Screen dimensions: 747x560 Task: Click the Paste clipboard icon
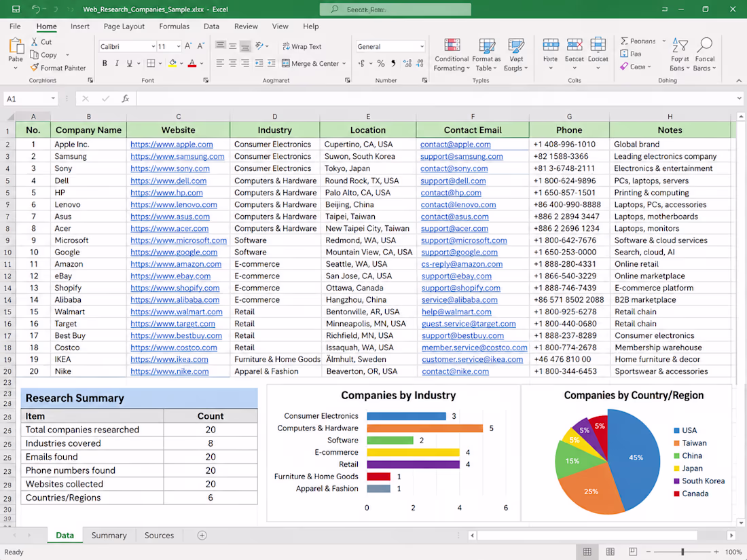coord(16,47)
